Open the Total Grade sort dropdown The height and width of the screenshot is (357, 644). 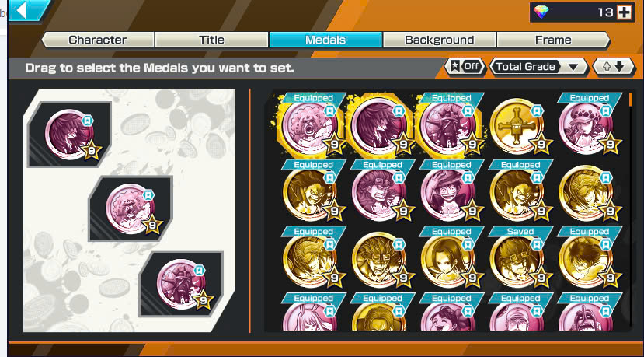pyautogui.click(x=539, y=67)
